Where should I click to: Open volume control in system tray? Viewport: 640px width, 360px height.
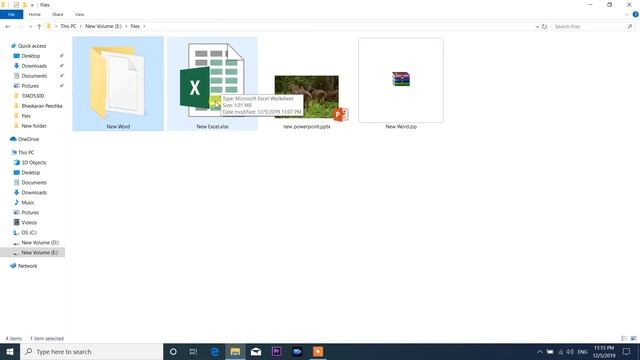(x=570, y=351)
